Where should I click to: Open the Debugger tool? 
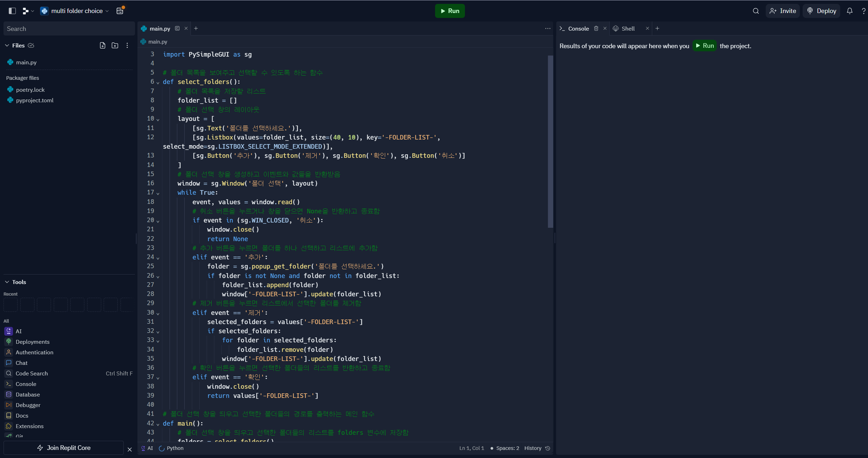pos(28,405)
